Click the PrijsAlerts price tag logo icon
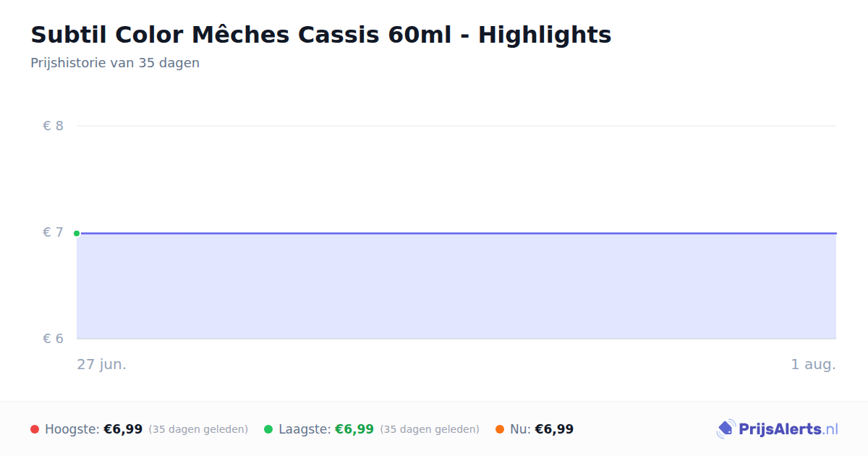 [x=726, y=429]
